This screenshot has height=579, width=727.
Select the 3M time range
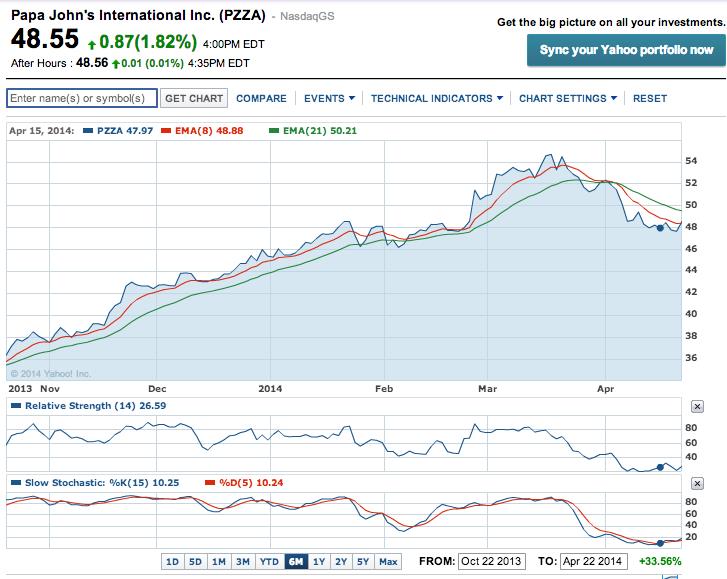point(243,561)
